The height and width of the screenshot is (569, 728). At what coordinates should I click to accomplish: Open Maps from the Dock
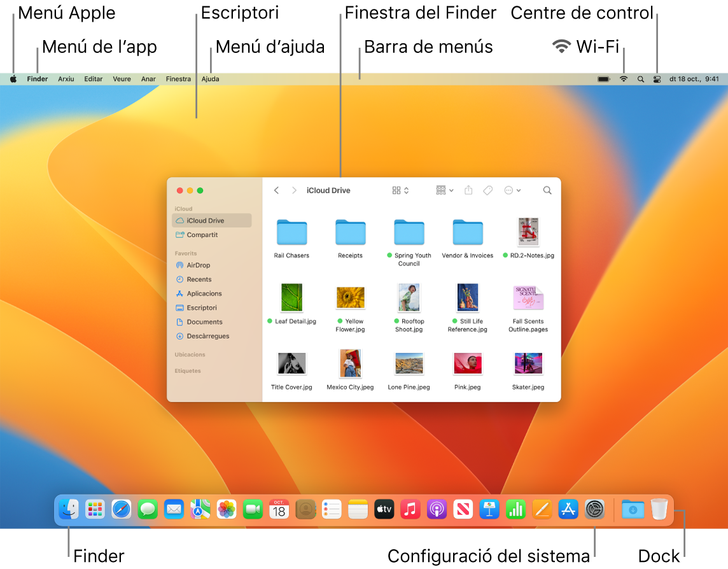click(200, 510)
